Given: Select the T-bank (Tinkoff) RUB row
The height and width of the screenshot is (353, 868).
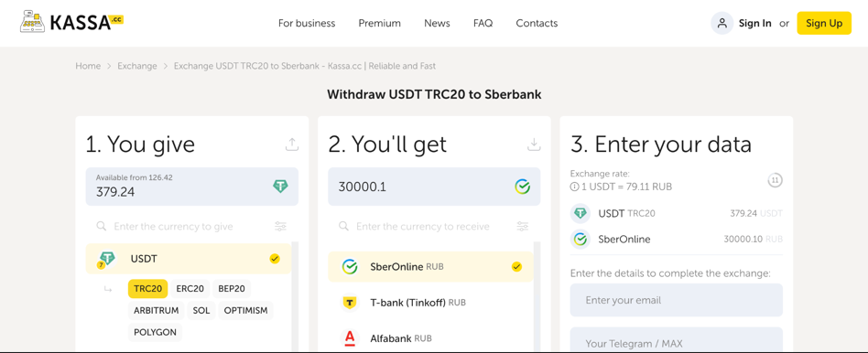Looking at the screenshot, I should point(430,303).
